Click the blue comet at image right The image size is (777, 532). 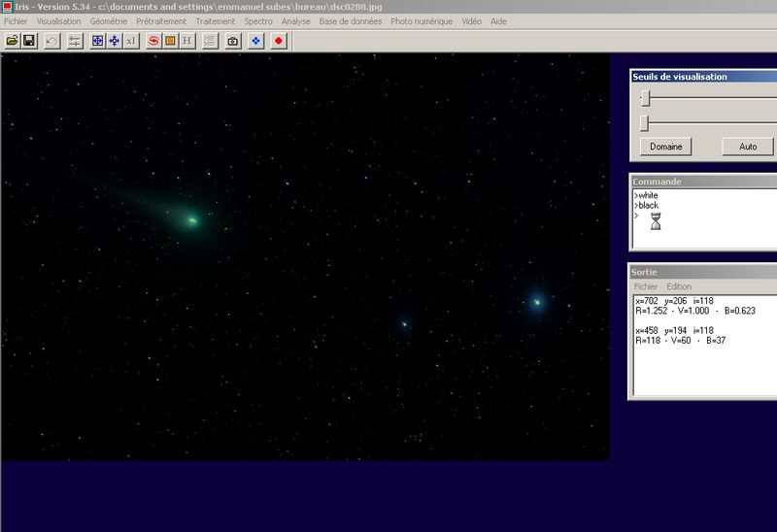(x=537, y=302)
